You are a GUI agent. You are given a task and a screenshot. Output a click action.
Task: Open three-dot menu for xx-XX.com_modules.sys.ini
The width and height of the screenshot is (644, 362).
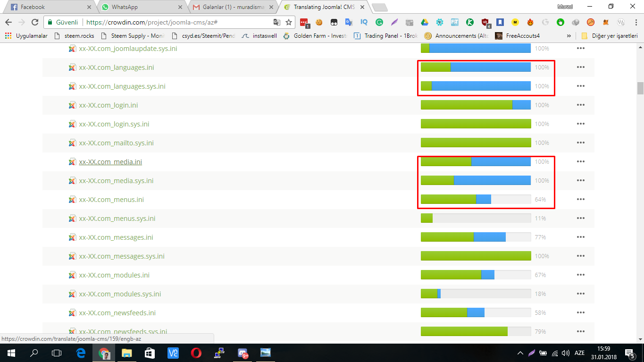580,294
